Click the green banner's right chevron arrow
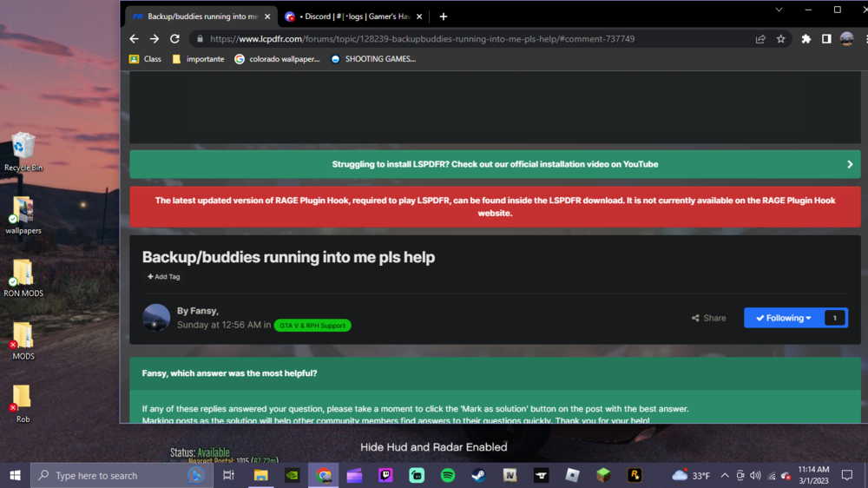Image resolution: width=868 pixels, height=488 pixels. tap(850, 164)
